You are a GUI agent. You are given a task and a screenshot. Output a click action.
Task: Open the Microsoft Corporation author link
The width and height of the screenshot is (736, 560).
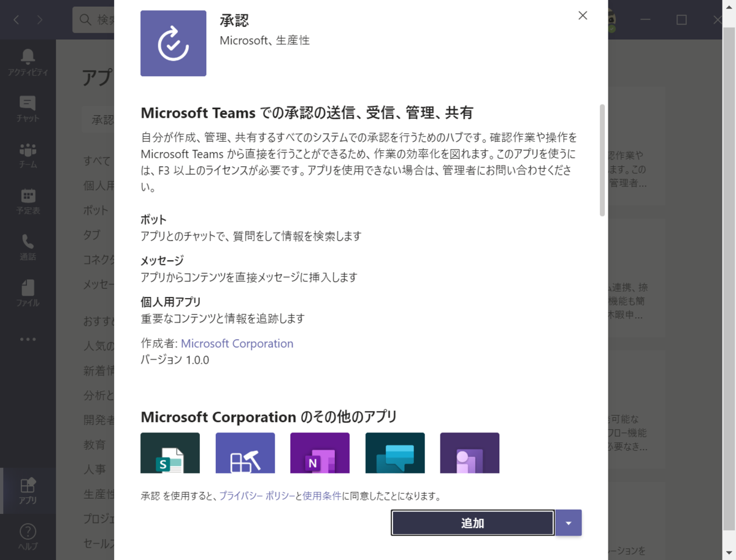[x=237, y=343]
